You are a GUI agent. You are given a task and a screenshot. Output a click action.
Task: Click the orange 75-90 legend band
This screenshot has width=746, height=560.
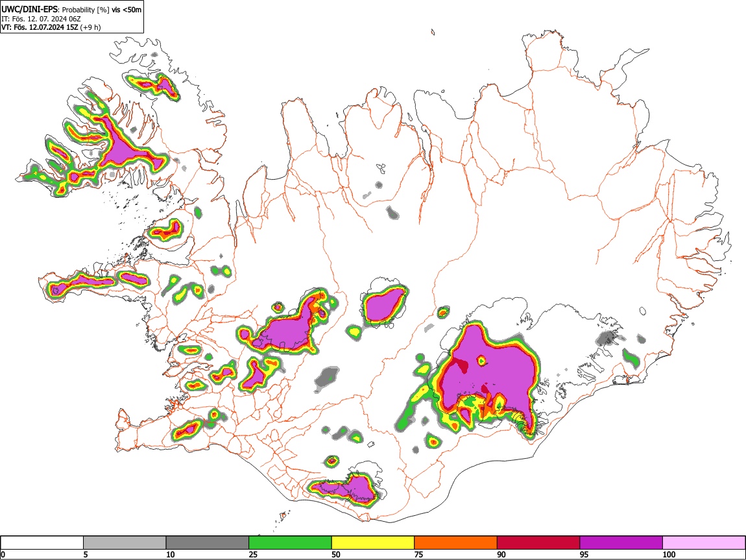click(456, 543)
